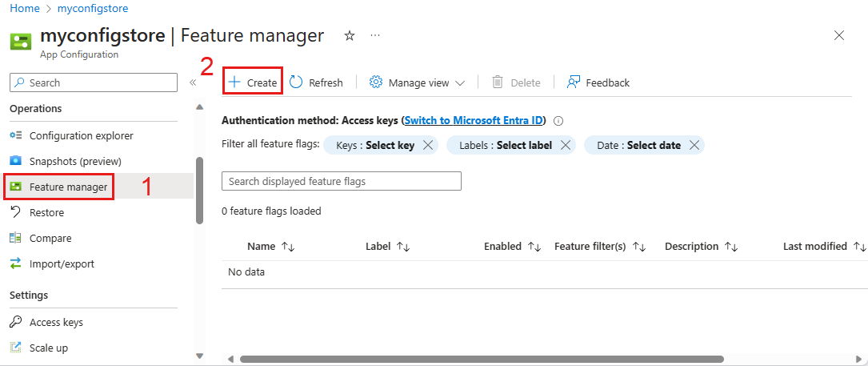Click the Feedback icon
The image size is (868, 366).
click(x=574, y=82)
